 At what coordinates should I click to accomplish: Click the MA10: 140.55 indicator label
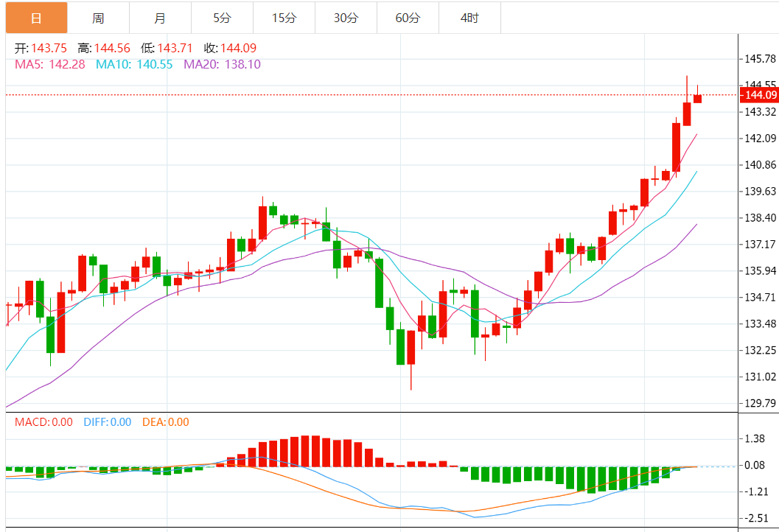134,64
